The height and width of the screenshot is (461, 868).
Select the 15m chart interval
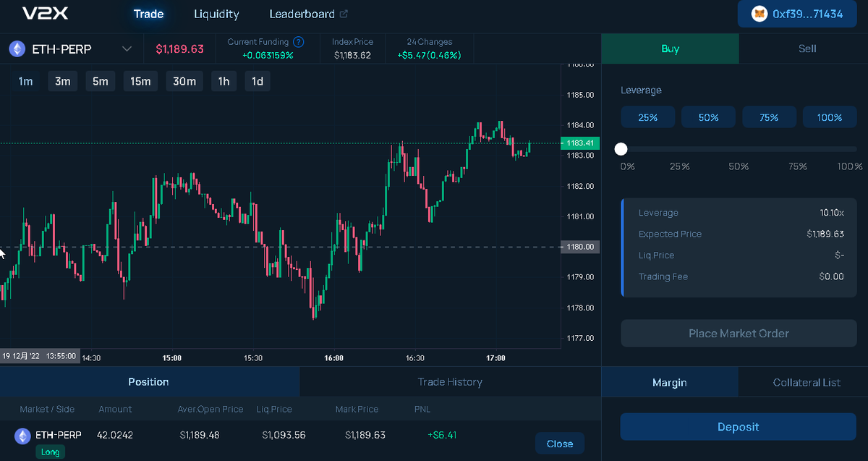click(x=140, y=81)
